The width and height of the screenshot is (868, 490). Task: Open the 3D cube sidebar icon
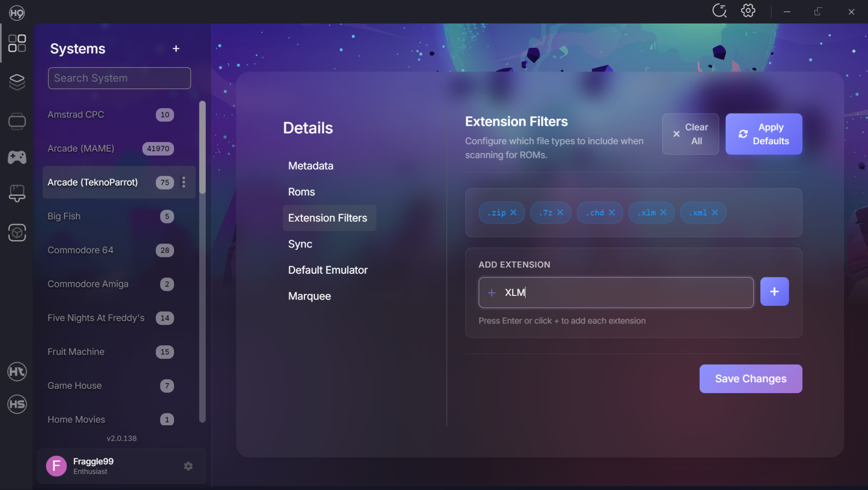click(x=17, y=233)
